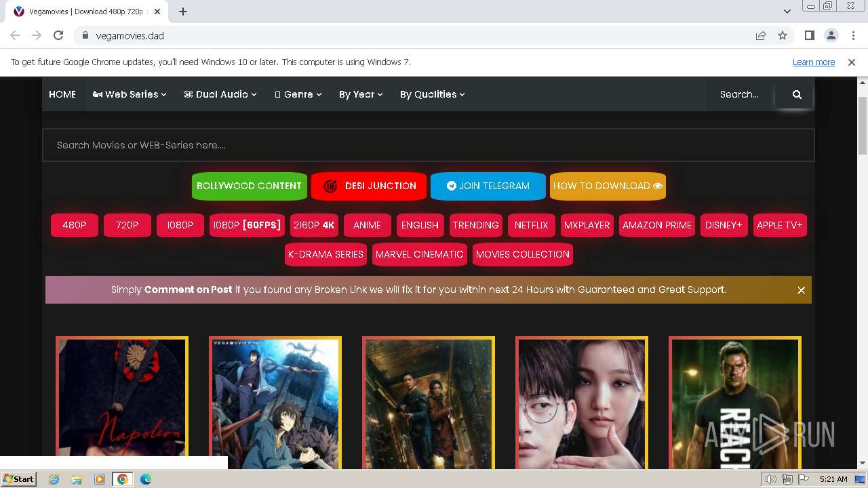Screen dimensions: 868x488
Task: Select the 1080P quality tag
Action: (180, 225)
